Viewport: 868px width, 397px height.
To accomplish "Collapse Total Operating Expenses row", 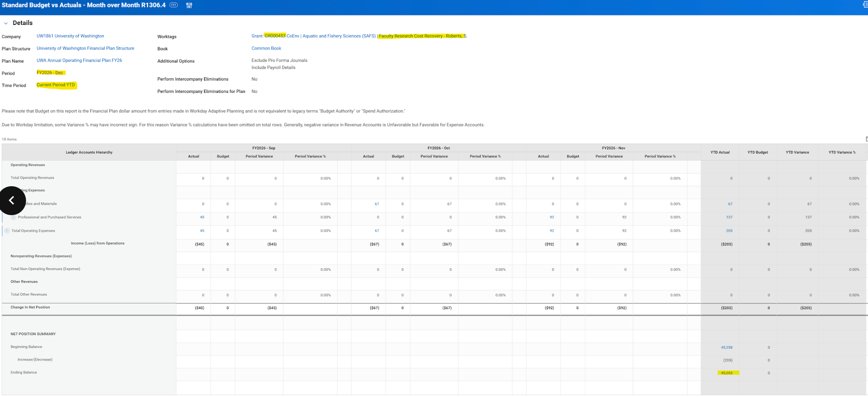I will [x=7, y=231].
